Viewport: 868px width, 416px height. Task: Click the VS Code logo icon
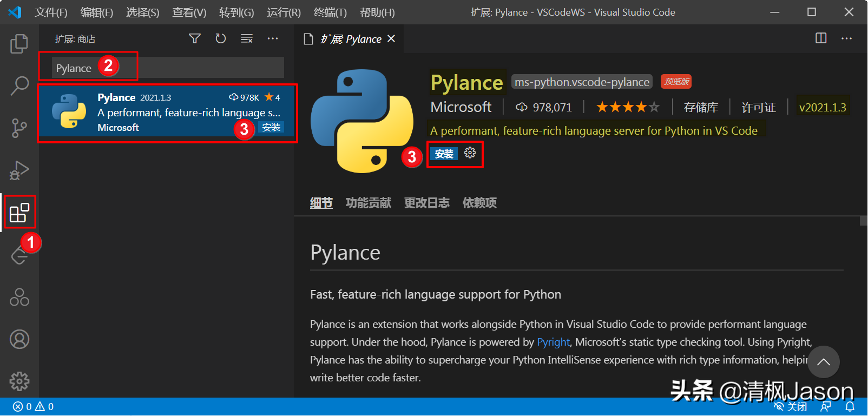15,12
